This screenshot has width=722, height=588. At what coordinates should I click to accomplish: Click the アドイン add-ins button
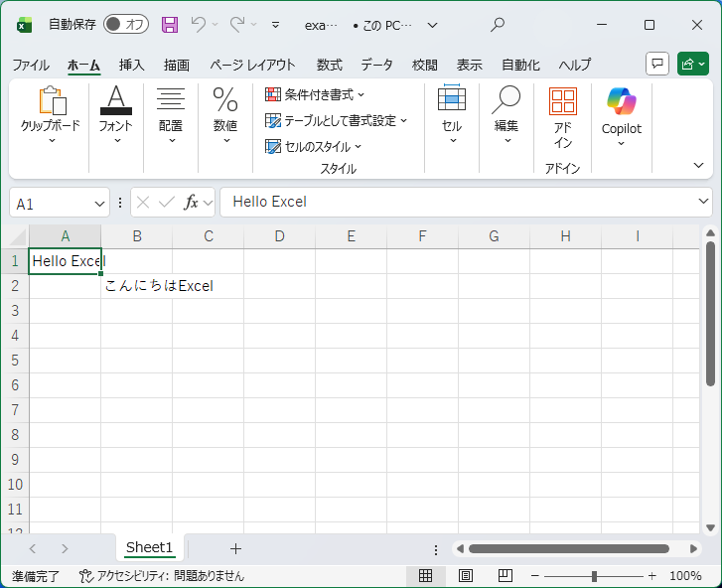pyautogui.click(x=563, y=119)
